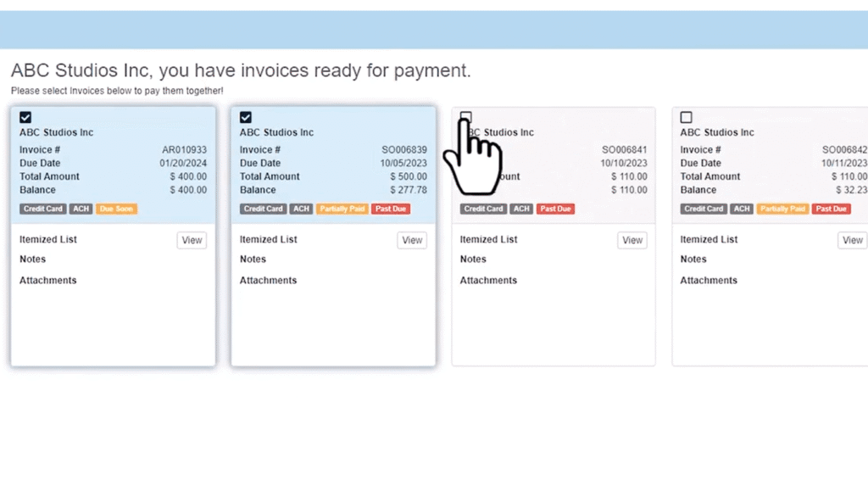Open Attachments on the SO006842 card
The height and width of the screenshot is (480, 868).
pyautogui.click(x=709, y=281)
